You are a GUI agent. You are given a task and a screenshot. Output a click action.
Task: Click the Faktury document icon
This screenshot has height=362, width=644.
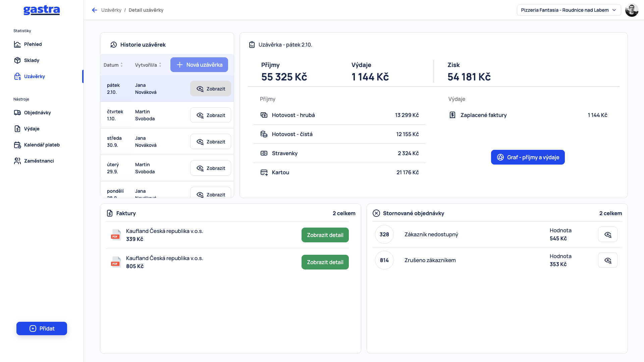tap(110, 213)
